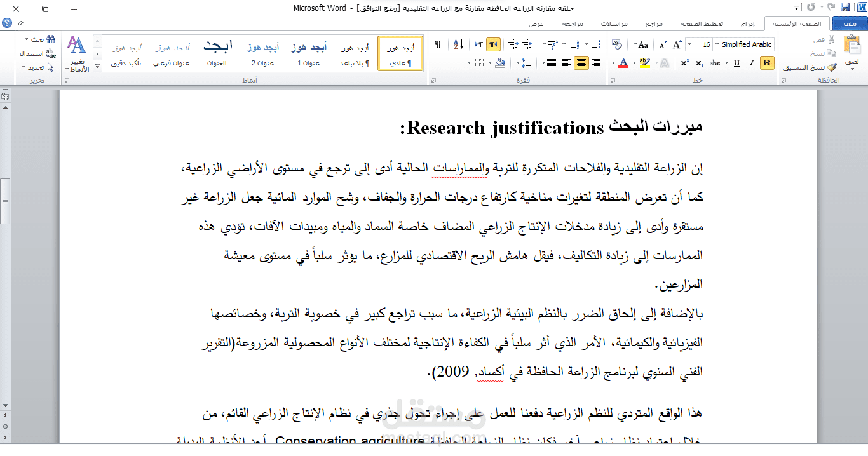Click the Grow Font icon
This screenshot has height=456, width=868.
tap(677, 44)
